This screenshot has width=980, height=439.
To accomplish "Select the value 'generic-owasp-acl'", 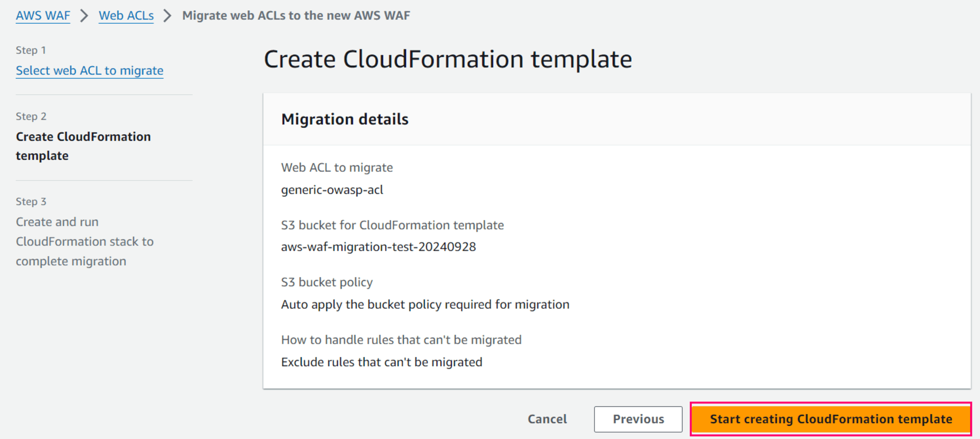I will (x=332, y=190).
